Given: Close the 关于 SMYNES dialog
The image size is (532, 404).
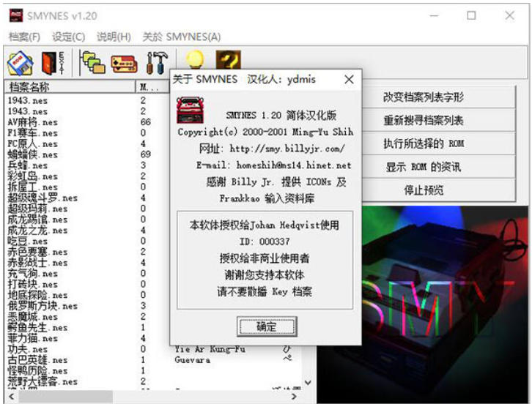Looking at the screenshot, I should pos(349,80).
